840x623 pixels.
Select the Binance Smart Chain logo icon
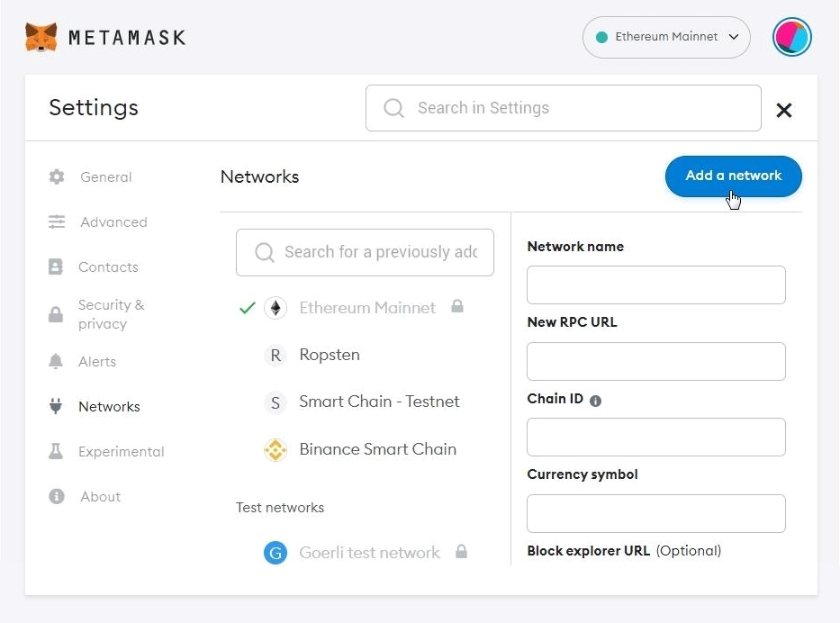pyautogui.click(x=275, y=449)
